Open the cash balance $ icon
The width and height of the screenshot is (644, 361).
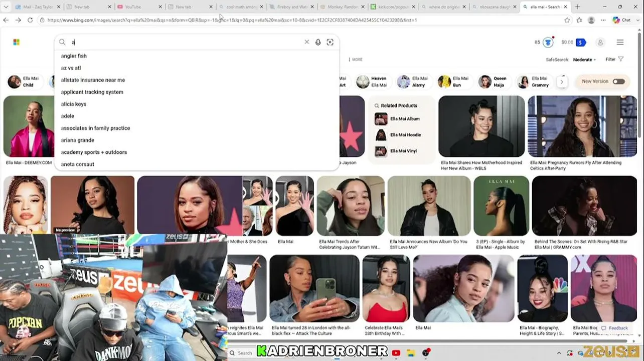581,43
